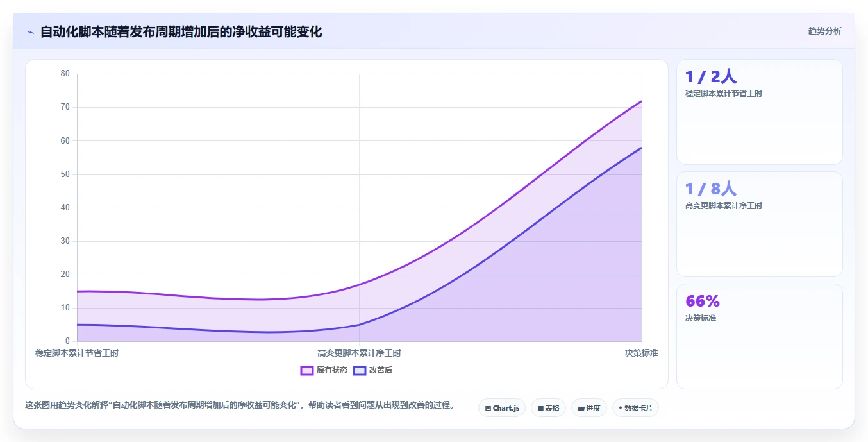The height and width of the screenshot is (442, 868).
Task: Click 高变更脚本累计净工时 caption in second card
Action: point(724,206)
